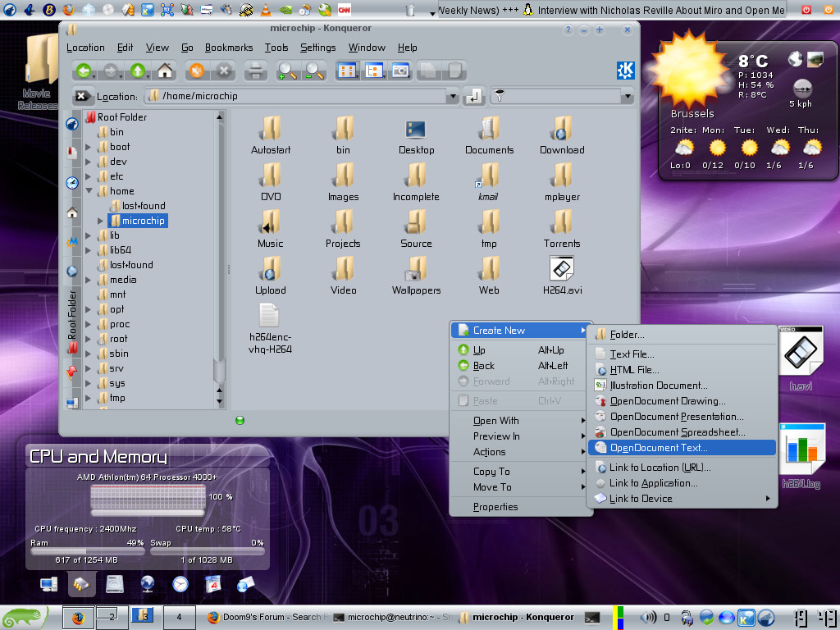Open the h264enc-vhq-H264 document file
The width and height of the screenshot is (840, 630).
(x=270, y=328)
